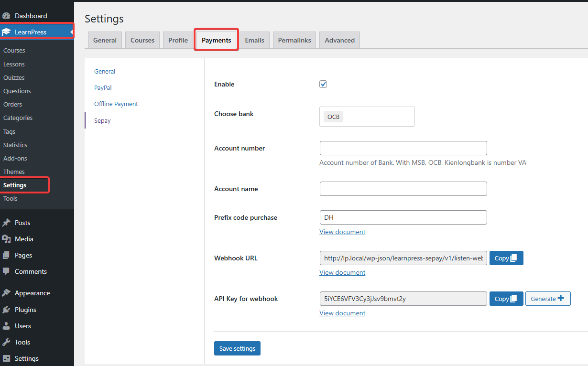Click the bottom Tools wrench icon

6,342
